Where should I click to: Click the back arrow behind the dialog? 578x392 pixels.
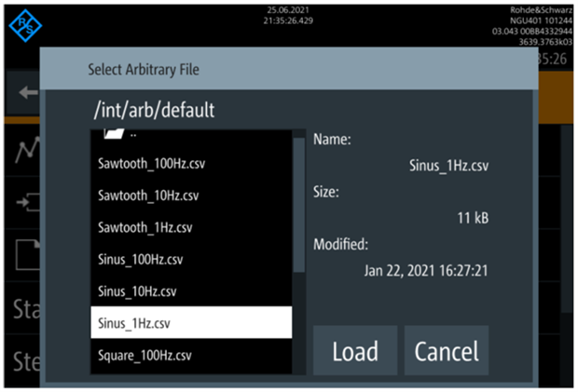(29, 92)
